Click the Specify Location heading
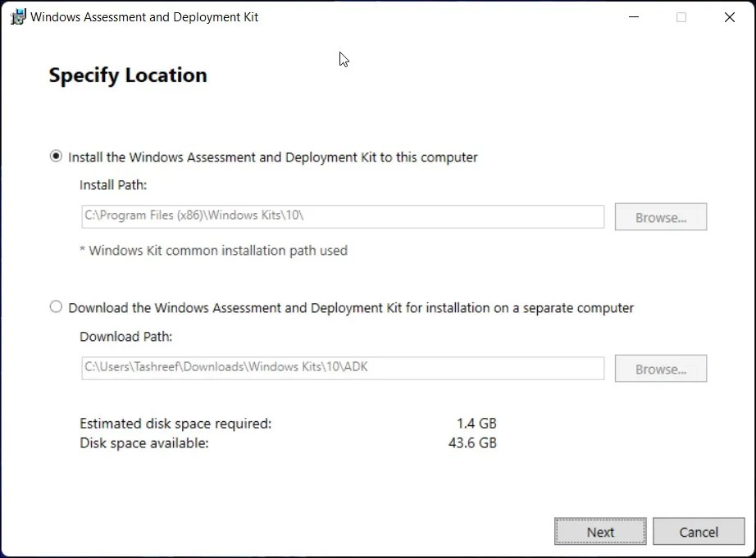756x558 pixels. (x=126, y=75)
